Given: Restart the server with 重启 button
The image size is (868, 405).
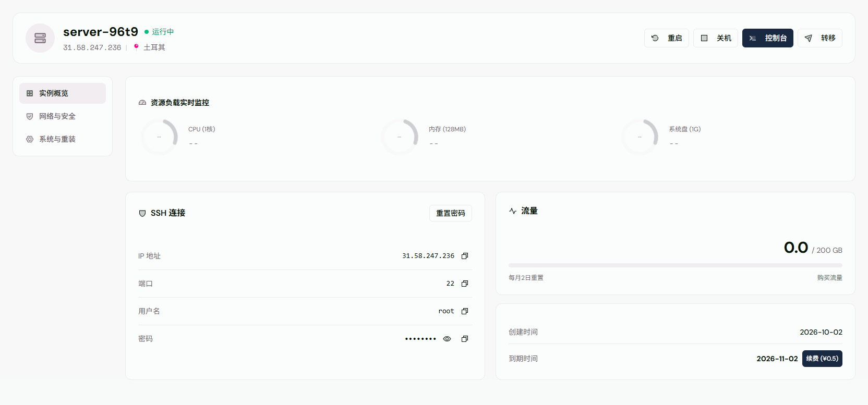Looking at the screenshot, I should 667,38.
